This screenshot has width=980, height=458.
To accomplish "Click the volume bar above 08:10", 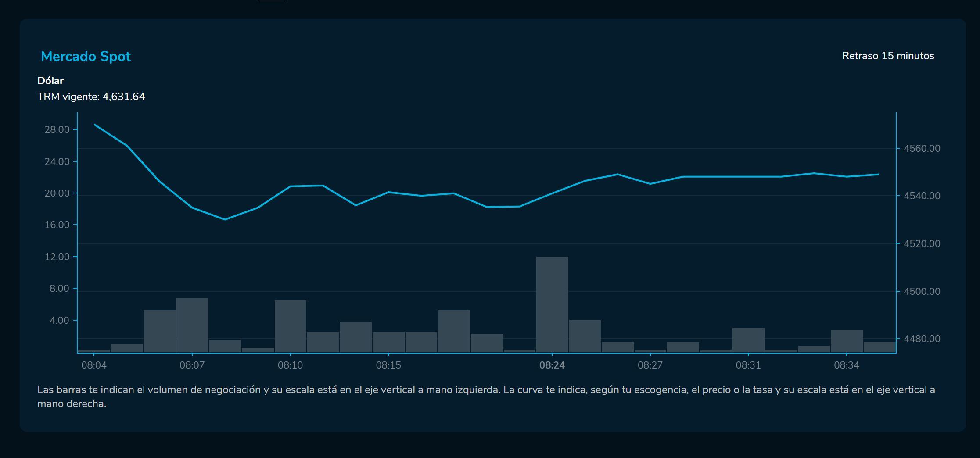I will [x=290, y=326].
